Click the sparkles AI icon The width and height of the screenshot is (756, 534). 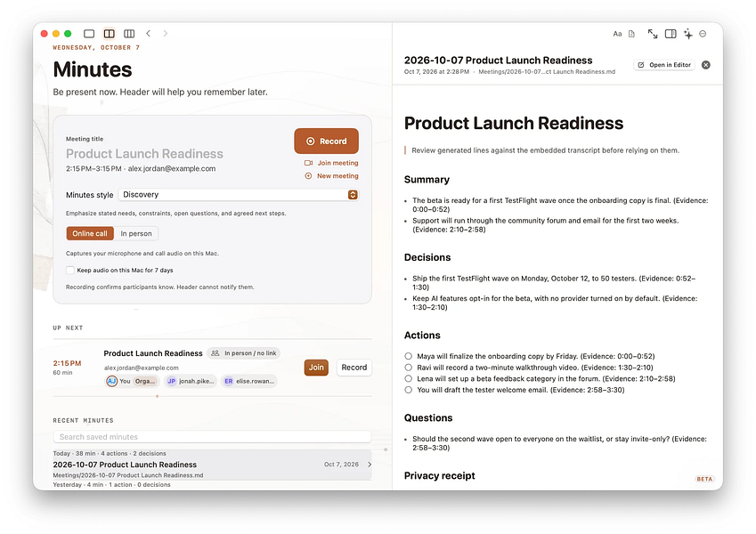[x=688, y=34]
